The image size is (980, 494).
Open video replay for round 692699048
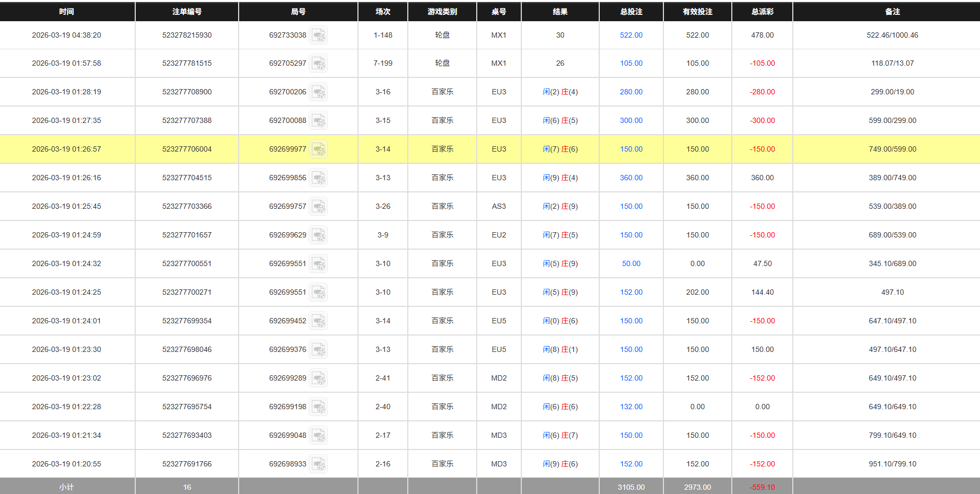tap(319, 435)
